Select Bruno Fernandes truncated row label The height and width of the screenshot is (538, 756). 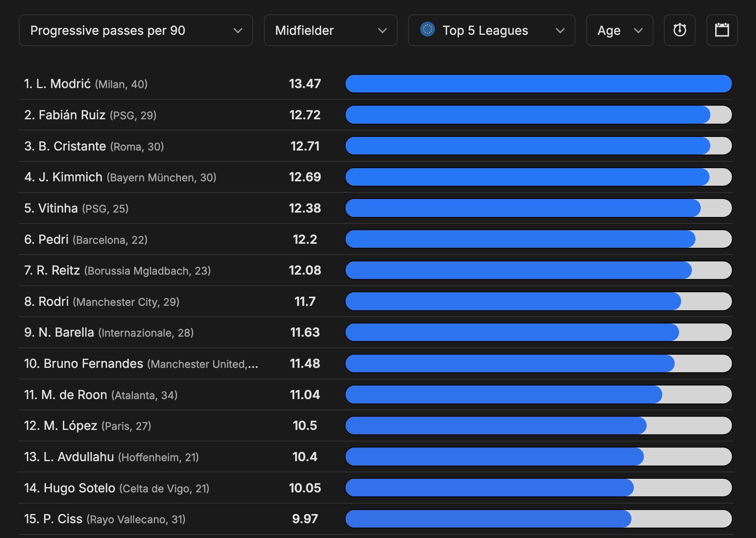coord(140,364)
